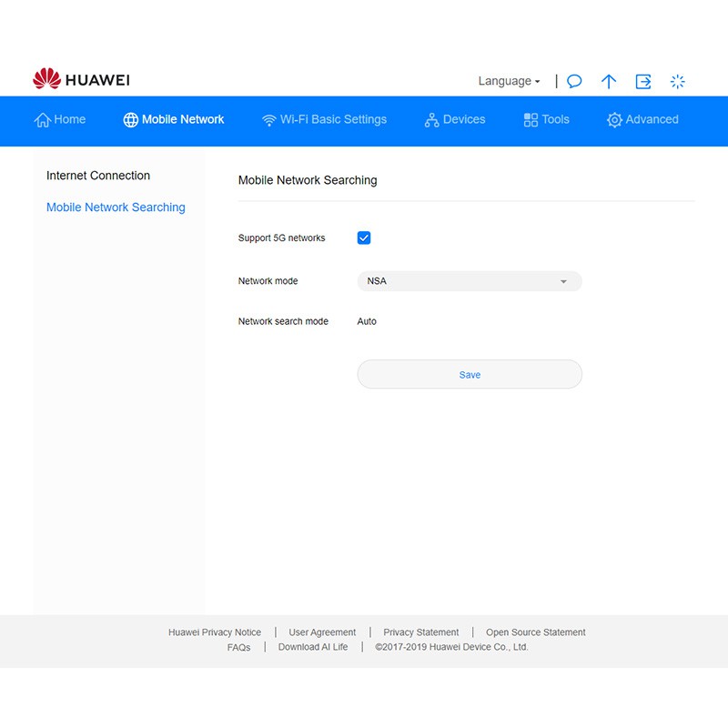Go to the Devices tab
Screen dimensions: 728x728
click(x=455, y=119)
